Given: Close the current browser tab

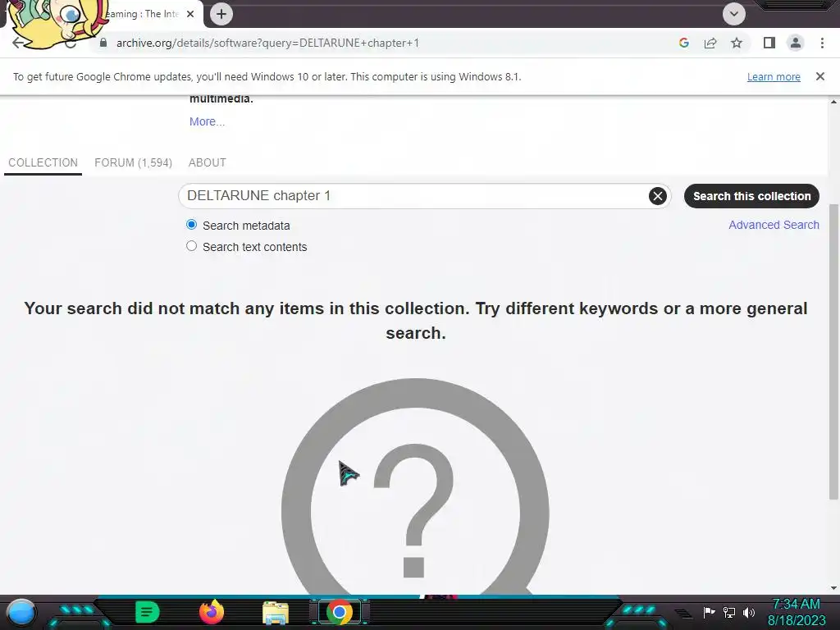Looking at the screenshot, I should 190,14.
